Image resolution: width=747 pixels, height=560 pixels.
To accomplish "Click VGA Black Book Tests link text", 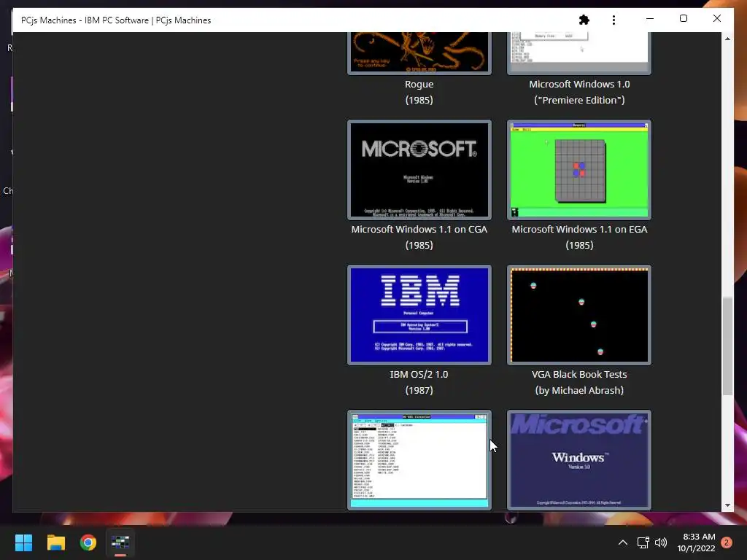I will tap(579, 382).
